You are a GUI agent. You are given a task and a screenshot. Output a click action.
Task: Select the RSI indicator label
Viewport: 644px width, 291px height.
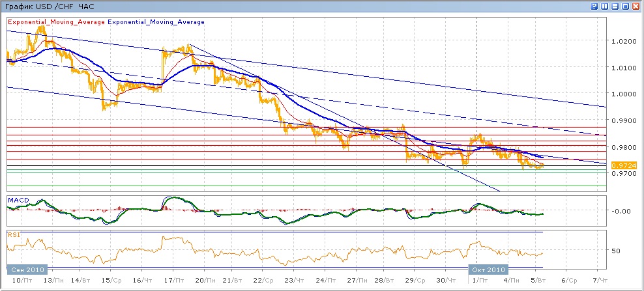[13, 234]
